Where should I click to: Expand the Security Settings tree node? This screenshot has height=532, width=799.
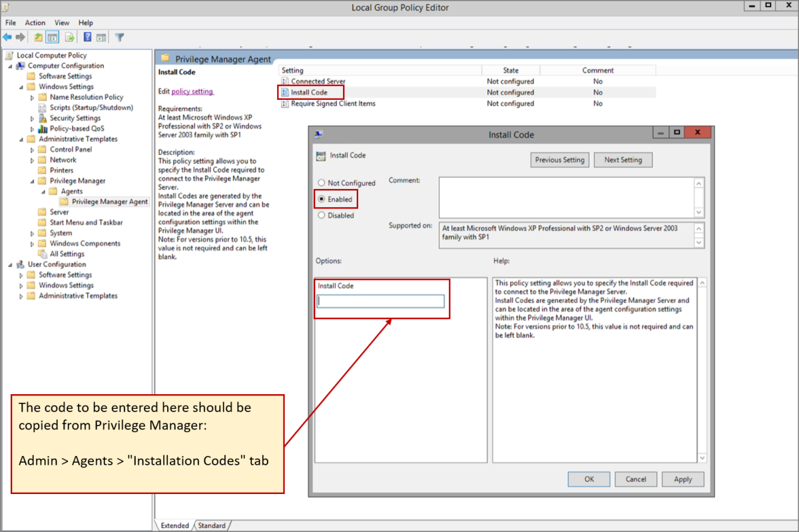[33, 119]
